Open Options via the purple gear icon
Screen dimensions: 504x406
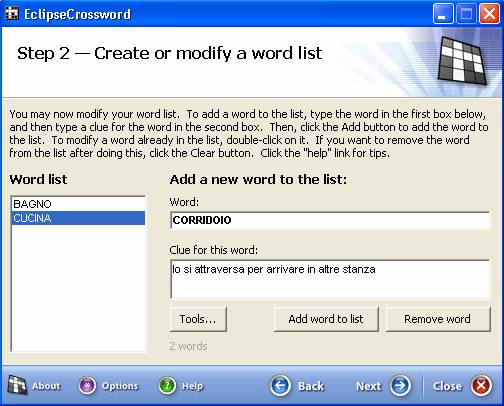[87, 386]
